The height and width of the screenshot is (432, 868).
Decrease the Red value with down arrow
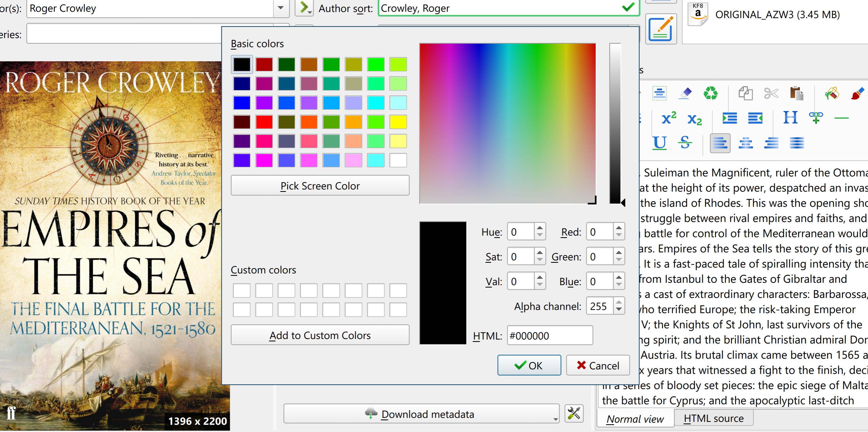pyautogui.click(x=619, y=235)
